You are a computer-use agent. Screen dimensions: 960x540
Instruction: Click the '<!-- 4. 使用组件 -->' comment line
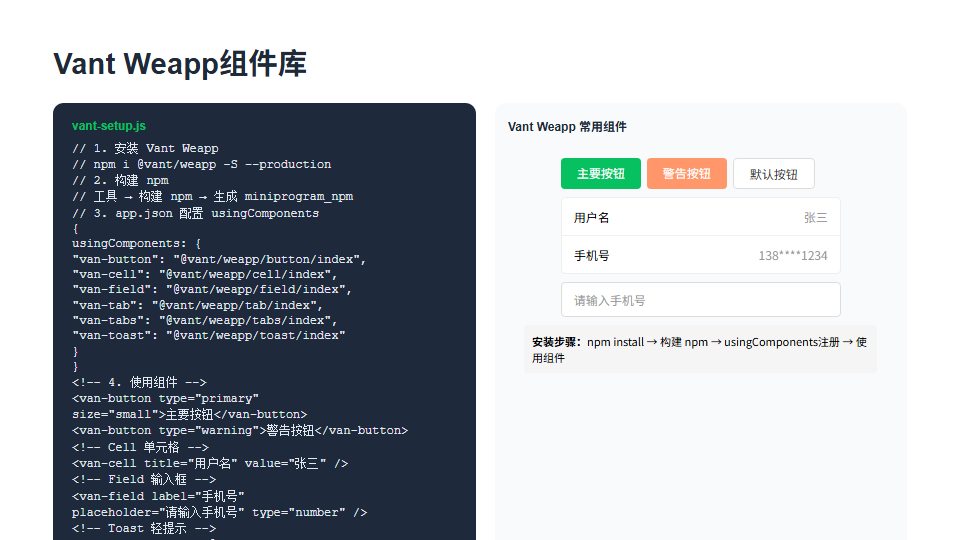139,383
